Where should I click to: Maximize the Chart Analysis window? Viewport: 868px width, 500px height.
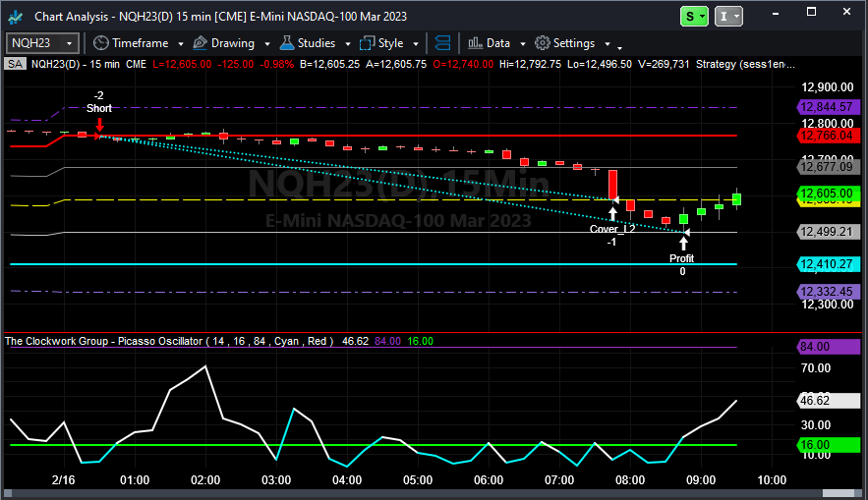point(811,12)
